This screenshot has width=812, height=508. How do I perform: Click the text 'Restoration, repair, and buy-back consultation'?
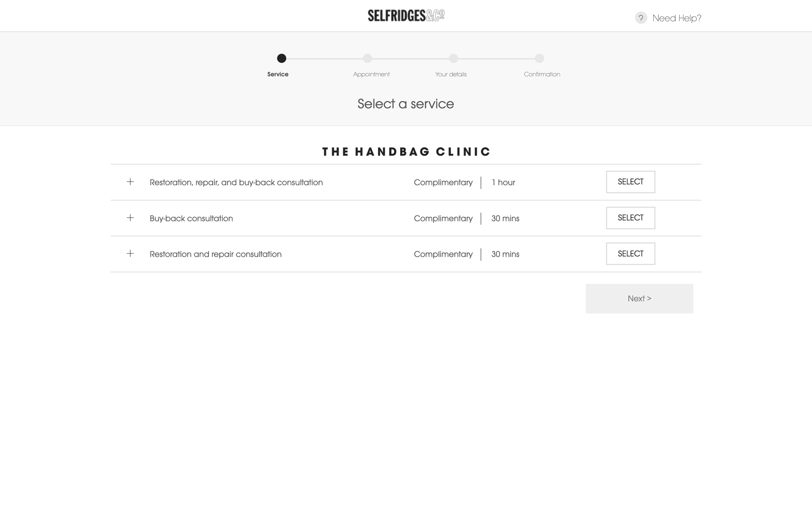click(x=236, y=182)
